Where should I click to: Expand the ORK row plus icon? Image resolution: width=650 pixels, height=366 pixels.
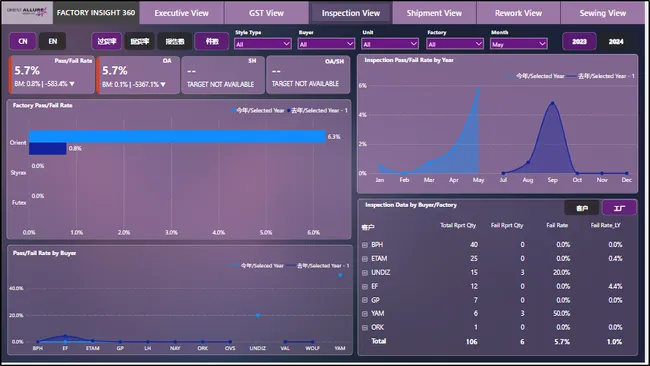[365, 327]
